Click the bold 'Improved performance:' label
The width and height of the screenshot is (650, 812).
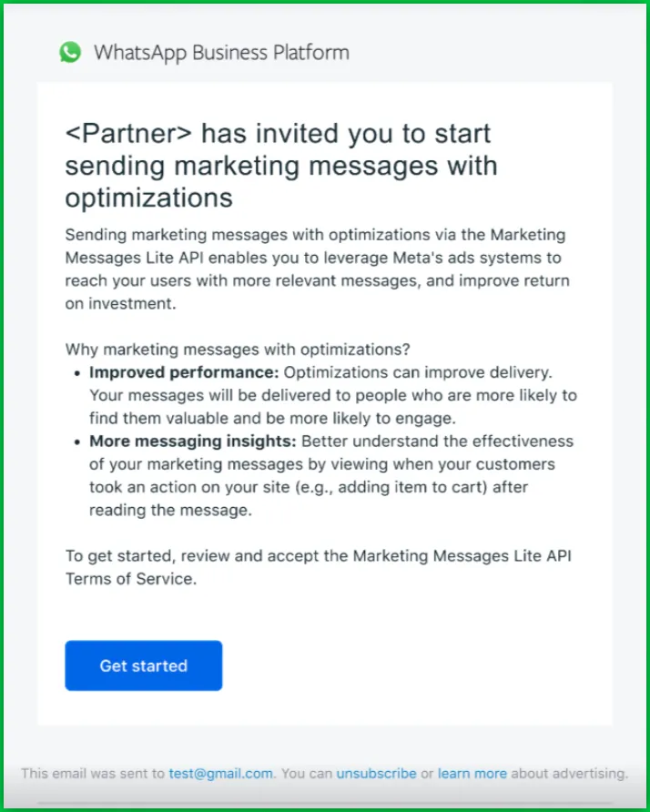pos(185,372)
